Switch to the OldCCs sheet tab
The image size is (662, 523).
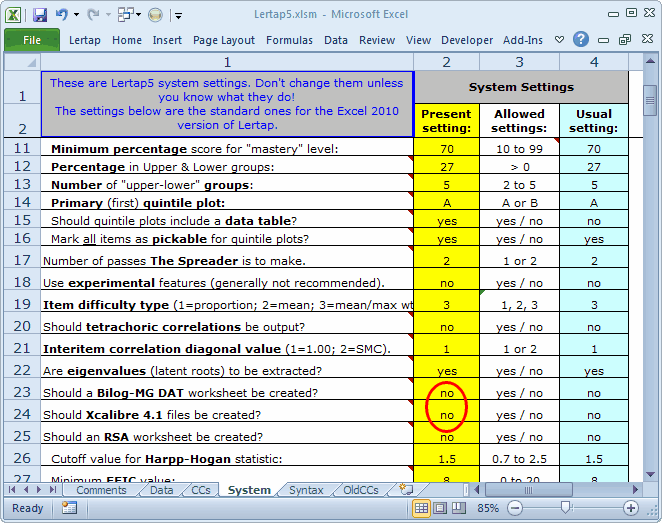[361, 490]
